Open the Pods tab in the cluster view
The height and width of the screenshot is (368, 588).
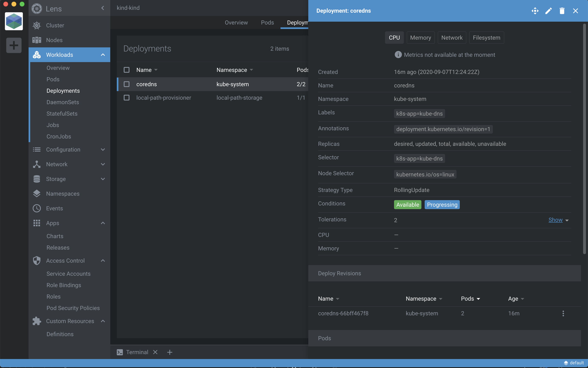(x=267, y=22)
